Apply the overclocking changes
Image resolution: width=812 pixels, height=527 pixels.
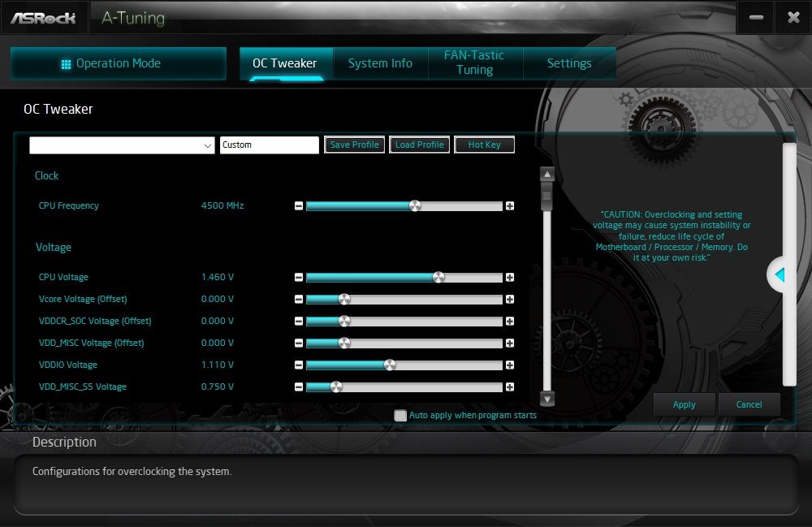(x=684, y=405)
